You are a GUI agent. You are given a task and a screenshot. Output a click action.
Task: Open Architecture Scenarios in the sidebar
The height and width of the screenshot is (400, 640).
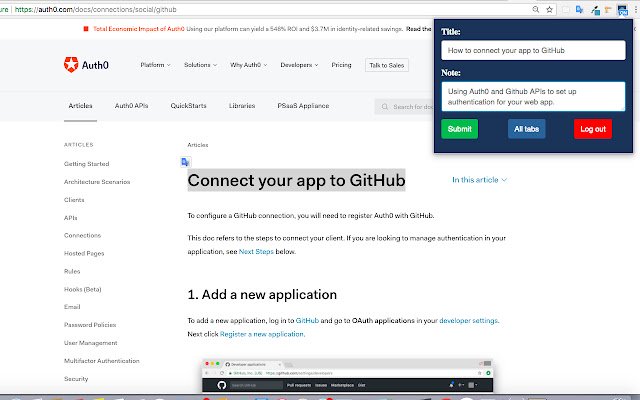click(x=97, y=182)
